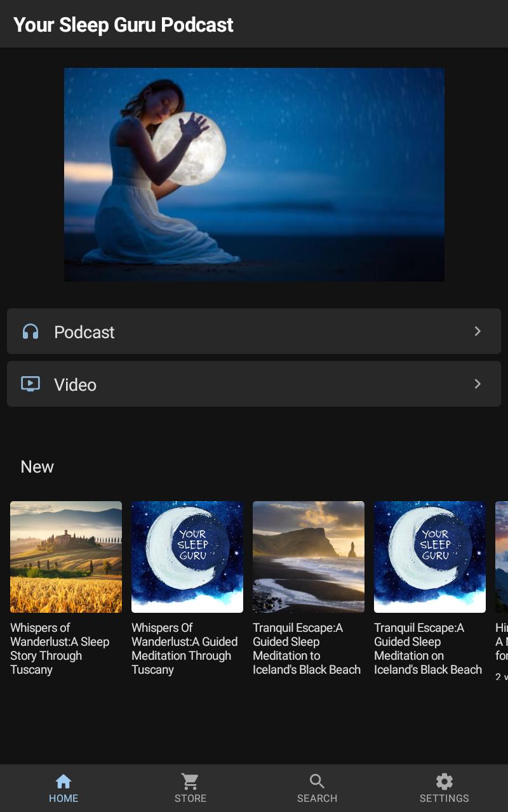Open the Store shopping cart icon
This screenshot has width=508, height=812.
point(190,781)
